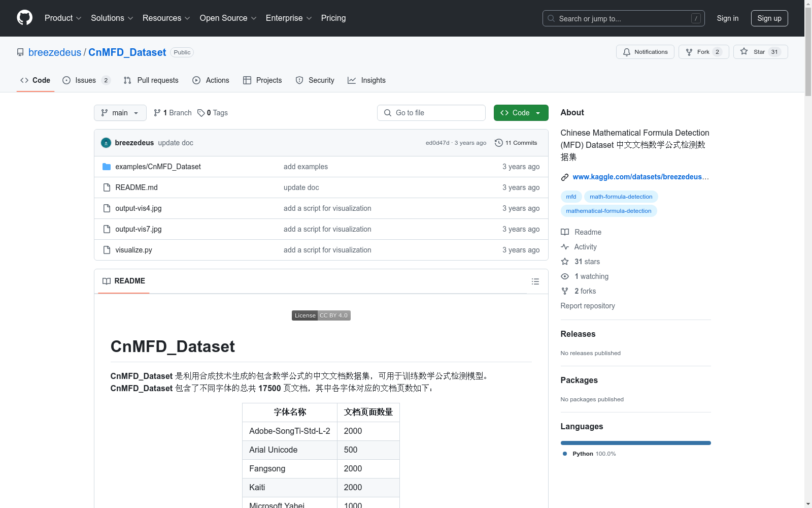Open the README outline list icon

pos(535,281)
